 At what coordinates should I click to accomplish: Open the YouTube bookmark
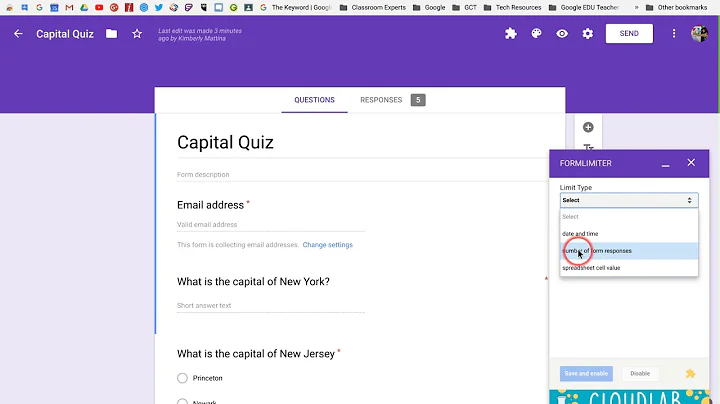(x=99, y=7)
